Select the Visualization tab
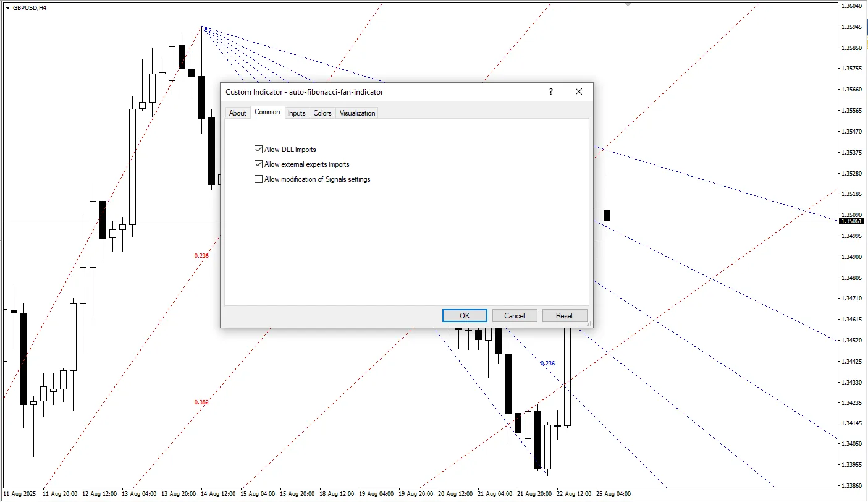 point(357,113)
